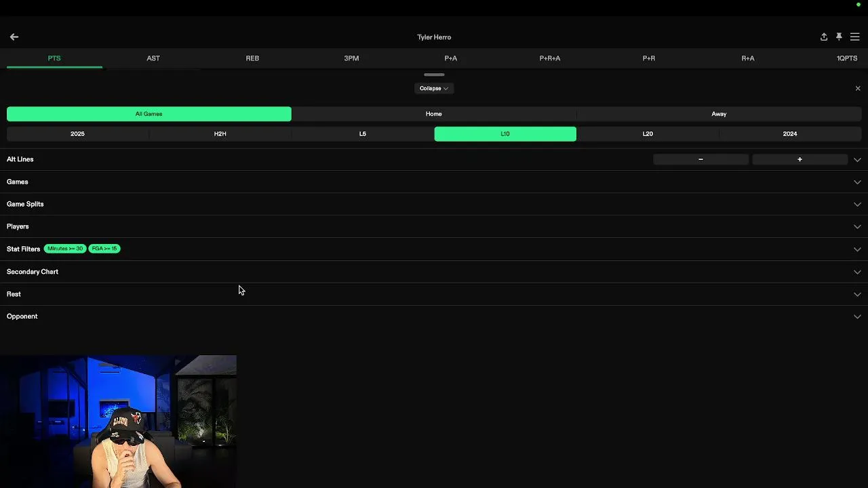Click the Secondary Chart label
Image resolution: width=868 pixels, height=488 pixels.
pyautogui.click(x=33, y=272)
